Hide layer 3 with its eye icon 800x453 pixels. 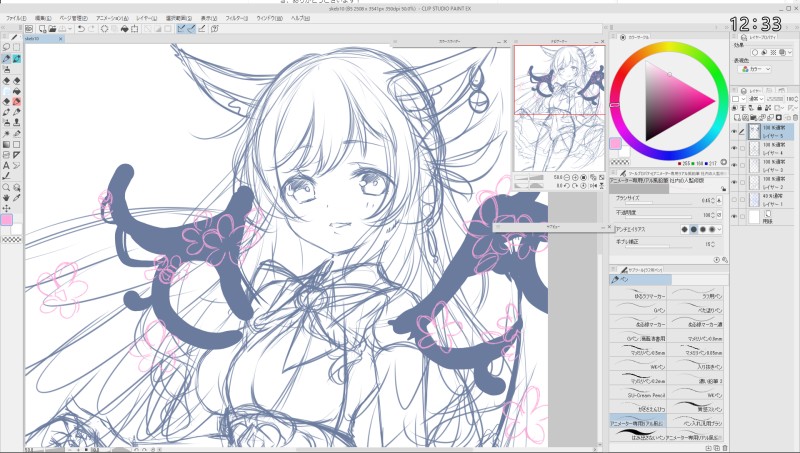[x=734, y=165]
